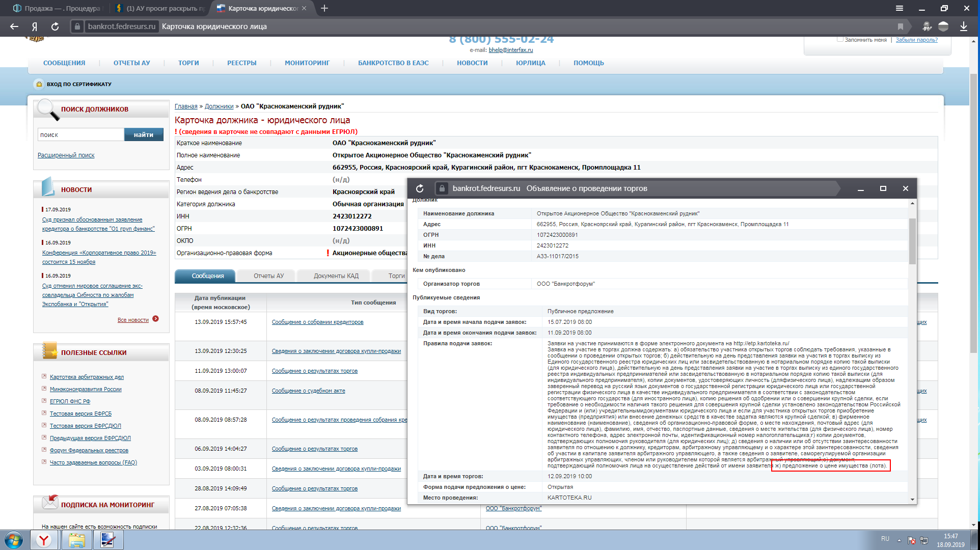Click the 'Забыли пароль?' link
The height and width of the screenshot is (550, 980).
point(916,40)
